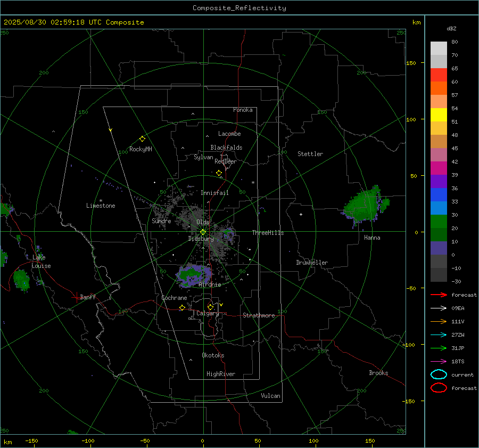Click the green echo southwest of Lake Louise
Screen dimensions: 479x448
click(21, 280)
